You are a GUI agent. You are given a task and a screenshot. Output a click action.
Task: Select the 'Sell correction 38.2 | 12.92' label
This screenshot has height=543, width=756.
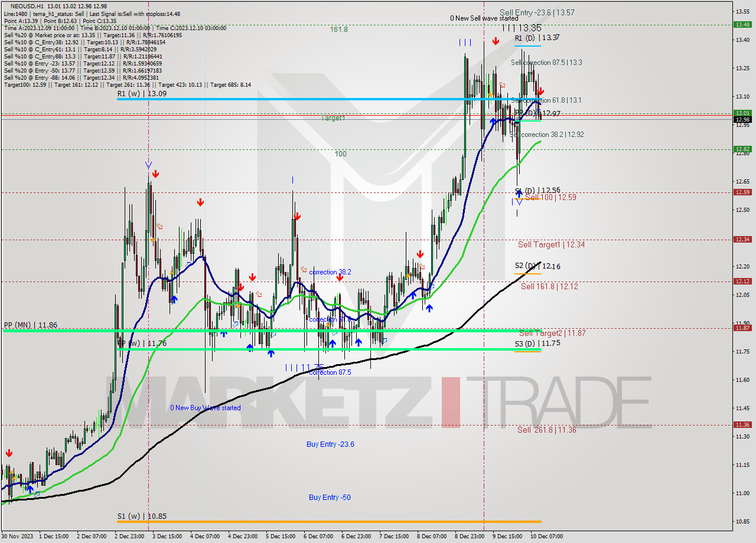click(x=546, y=135)
